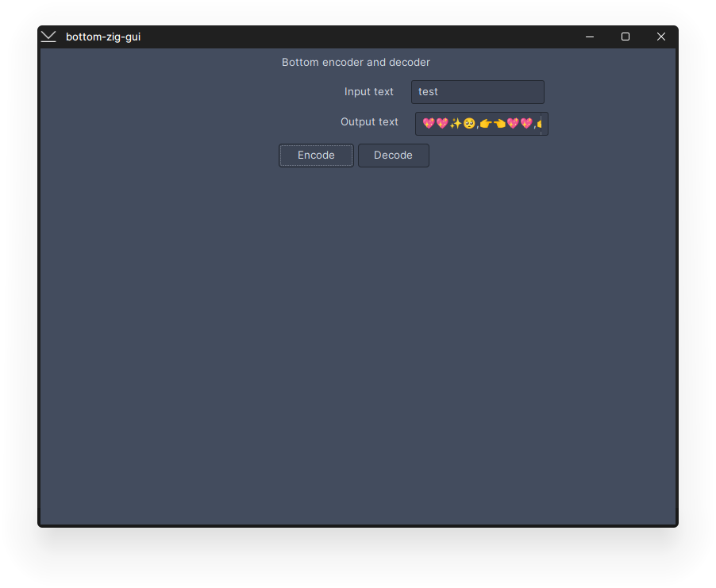
Task: Click the sparkles emoji in the output field
Action: pyautogui.click(x=456, y=123)
